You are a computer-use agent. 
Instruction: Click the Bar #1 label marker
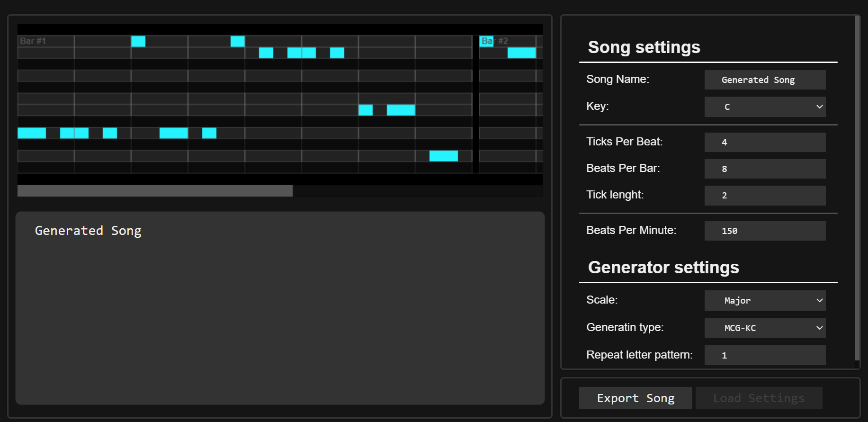point(33,41)
